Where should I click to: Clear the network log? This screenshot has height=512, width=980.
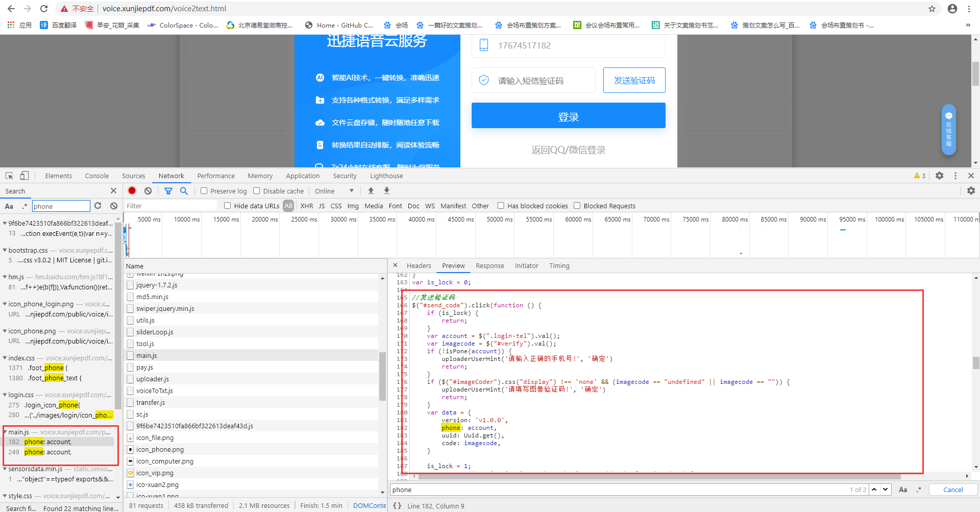tap(148, 191)
